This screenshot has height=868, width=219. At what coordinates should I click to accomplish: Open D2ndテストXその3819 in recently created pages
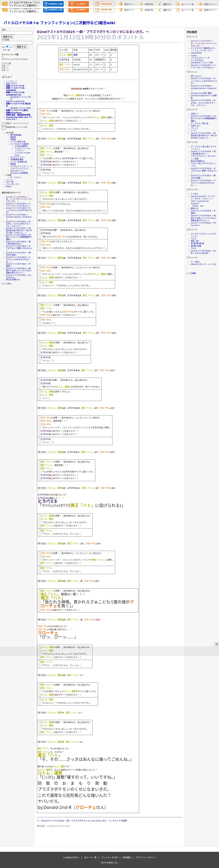point(18,243)
